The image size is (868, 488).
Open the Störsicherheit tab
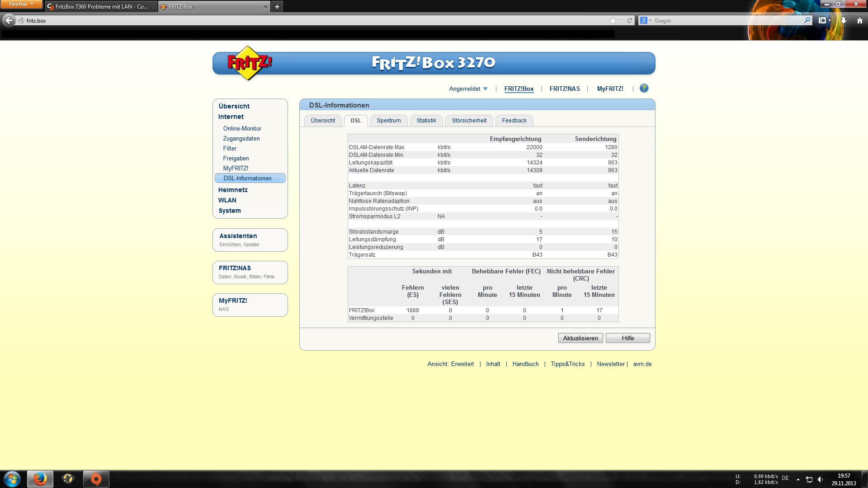(469, 121)
